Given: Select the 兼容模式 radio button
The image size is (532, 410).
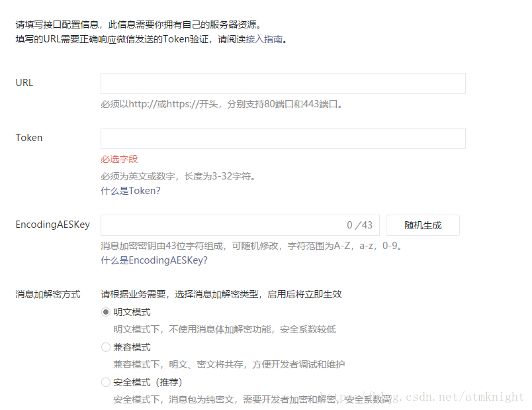Looking at the screenshot, I should [x=106, y=347].
